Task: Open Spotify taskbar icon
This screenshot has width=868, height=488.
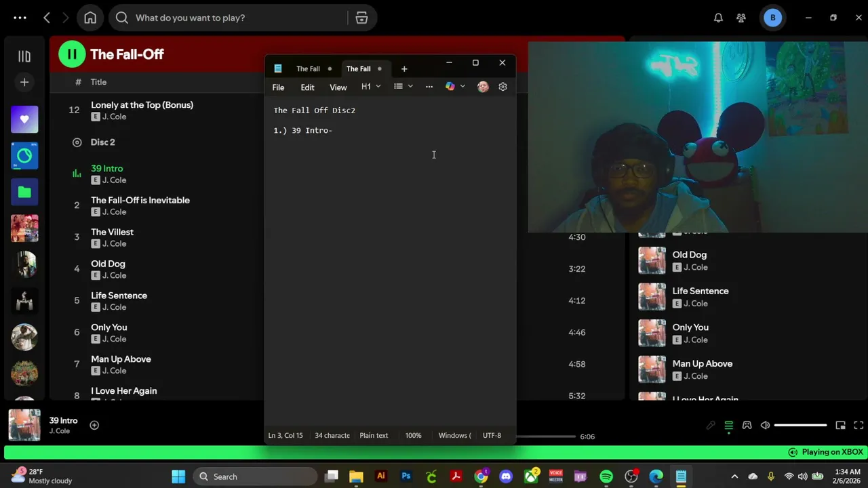Action: click(606, 476)
